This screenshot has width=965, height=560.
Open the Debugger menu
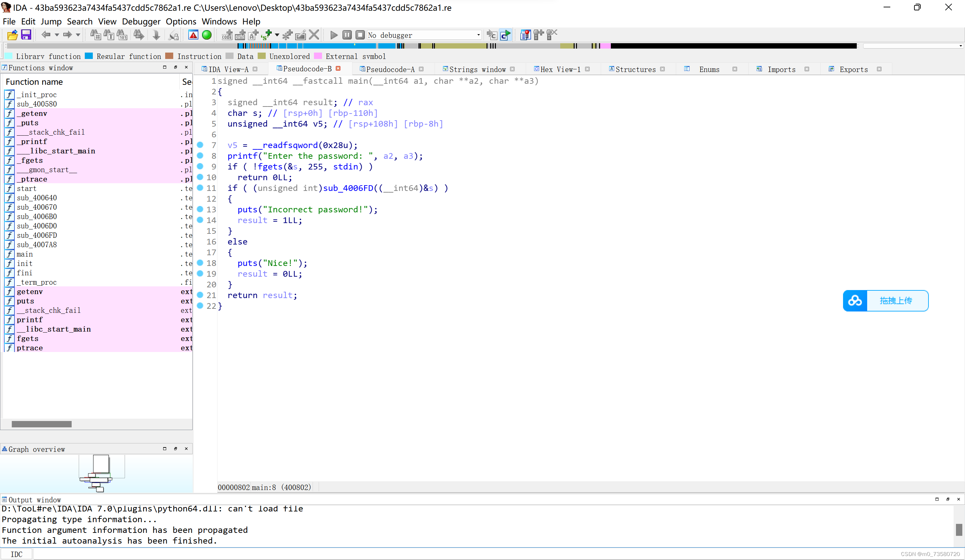141,21
